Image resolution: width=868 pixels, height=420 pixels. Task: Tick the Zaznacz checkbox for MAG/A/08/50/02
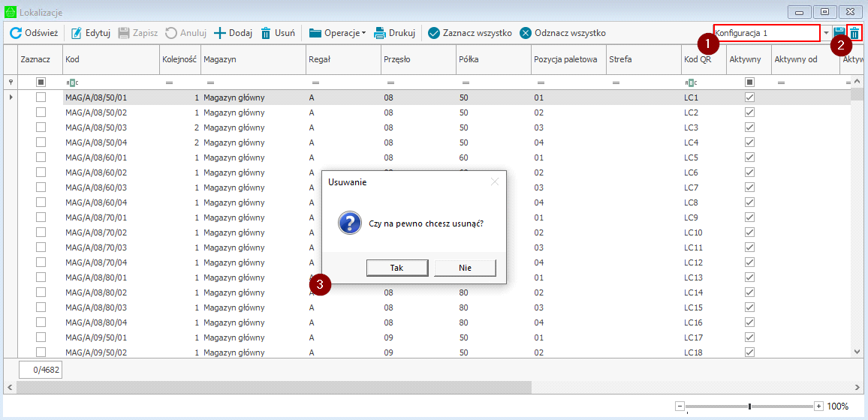[x=41, y=112]
